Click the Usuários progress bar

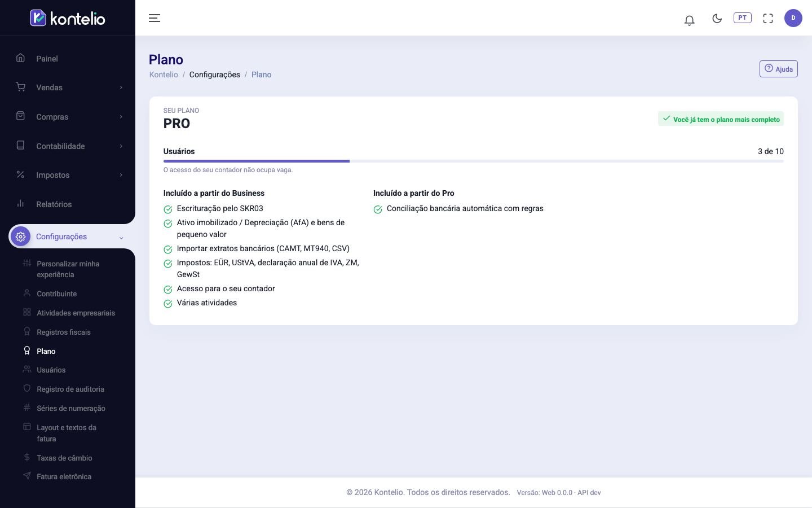tap(474, 161)
